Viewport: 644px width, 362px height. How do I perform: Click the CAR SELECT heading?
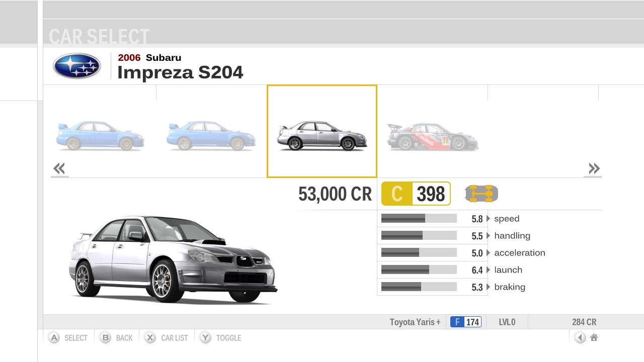click(x=99, y=37)
